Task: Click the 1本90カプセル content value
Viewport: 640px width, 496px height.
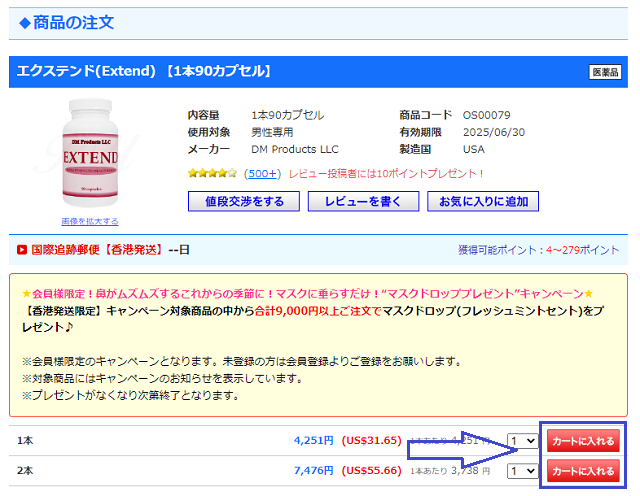Action: coord(288,115)
